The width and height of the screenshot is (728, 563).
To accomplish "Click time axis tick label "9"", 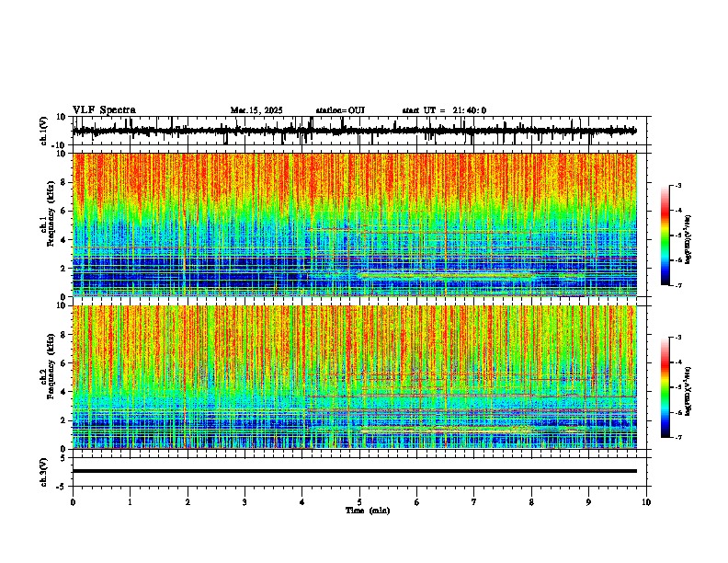I will tap(588, 502).
